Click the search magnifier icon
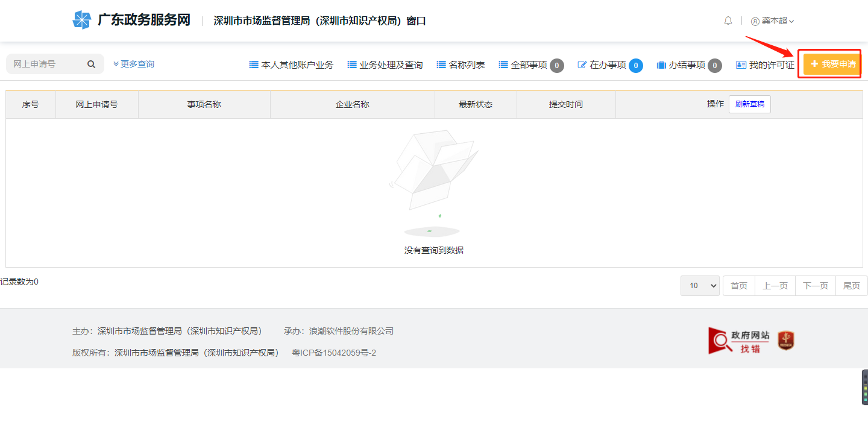 point(91,65)
